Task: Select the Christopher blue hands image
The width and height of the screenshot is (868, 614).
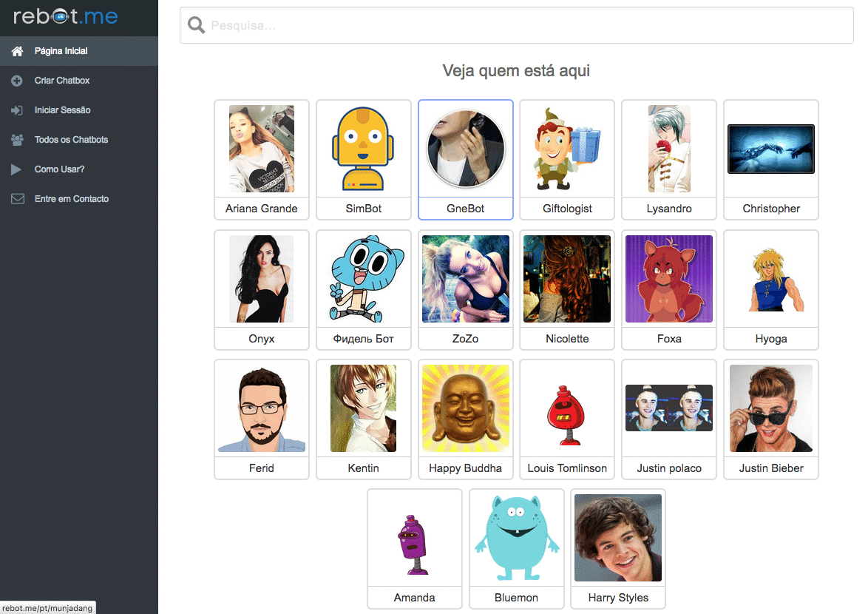Action: click(770, 149)
